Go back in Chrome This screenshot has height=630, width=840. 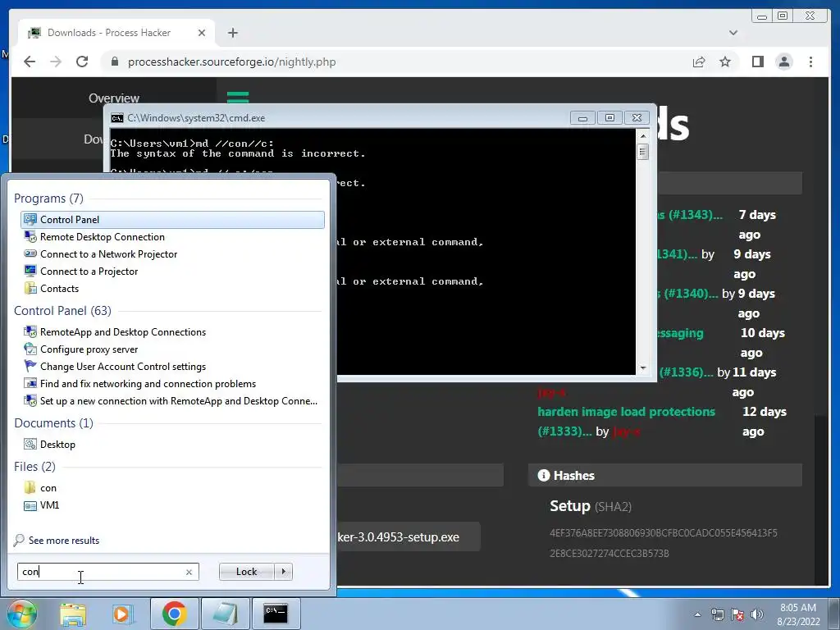(x=30, y=62)
